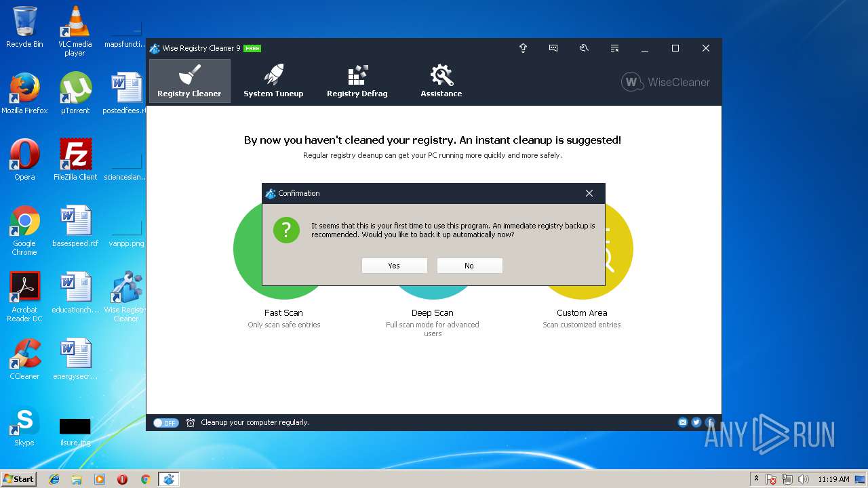
Task: Show hidden system tray icons
Action: (756, 479)
